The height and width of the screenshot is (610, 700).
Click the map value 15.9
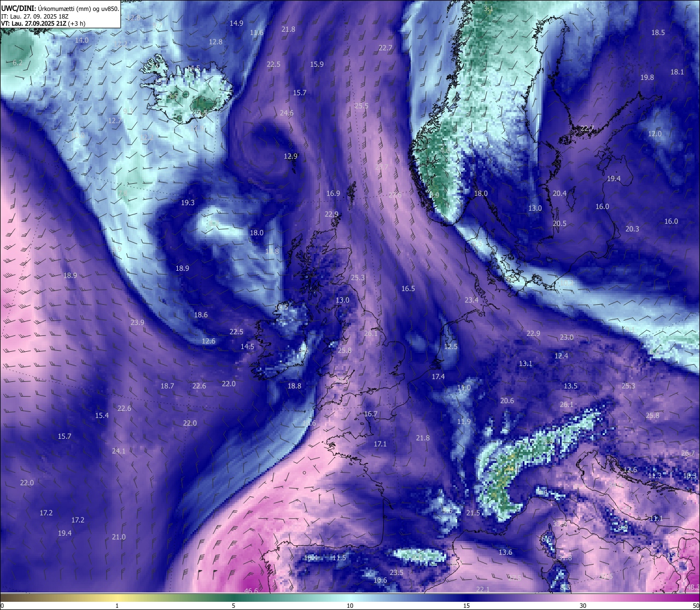[317, 64]
